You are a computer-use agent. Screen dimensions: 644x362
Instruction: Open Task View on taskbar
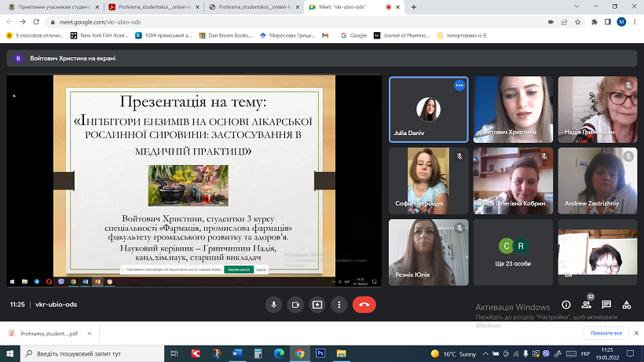174,353
